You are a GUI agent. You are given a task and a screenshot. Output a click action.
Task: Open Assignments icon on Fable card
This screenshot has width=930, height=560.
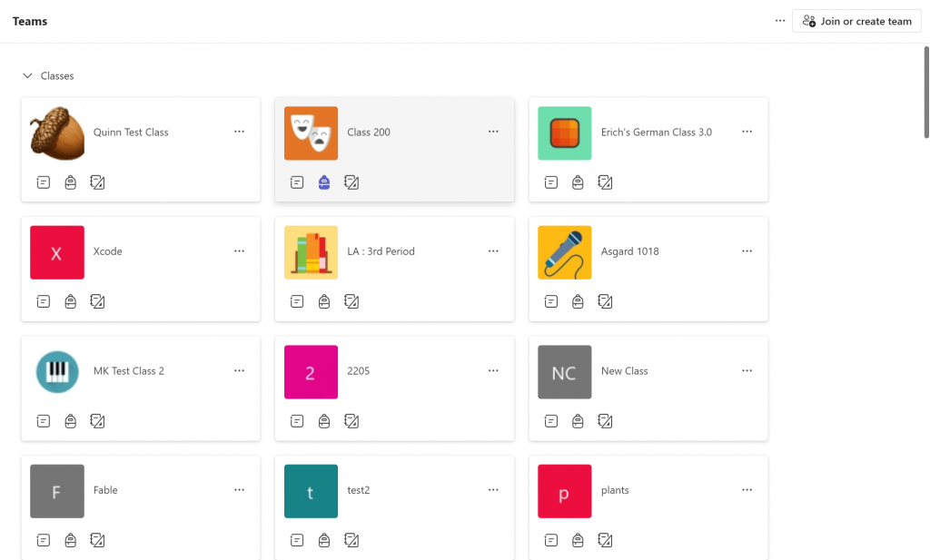click(44, 540)
